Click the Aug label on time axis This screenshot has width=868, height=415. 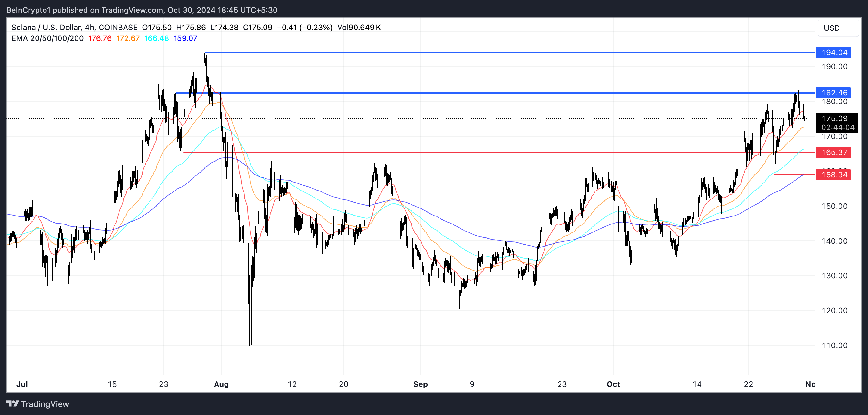(x=221, y=384)
